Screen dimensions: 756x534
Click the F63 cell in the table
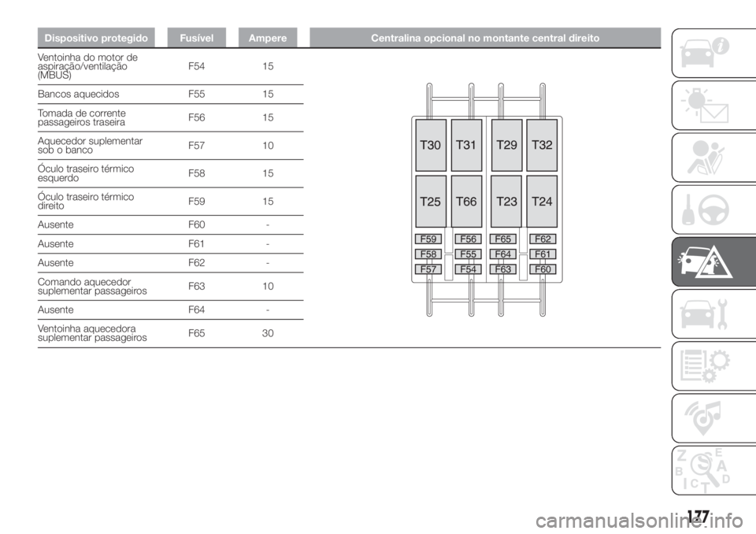197,286
